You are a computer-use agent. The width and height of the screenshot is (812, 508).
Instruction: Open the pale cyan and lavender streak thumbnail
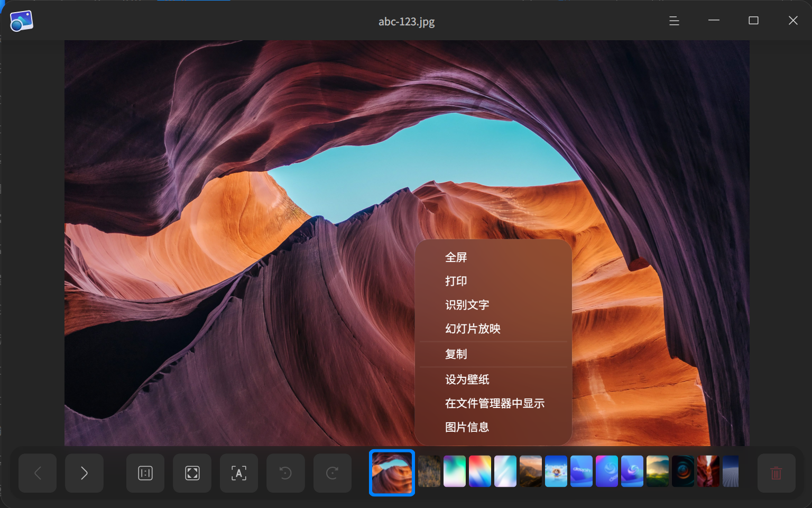coord(505,471)
